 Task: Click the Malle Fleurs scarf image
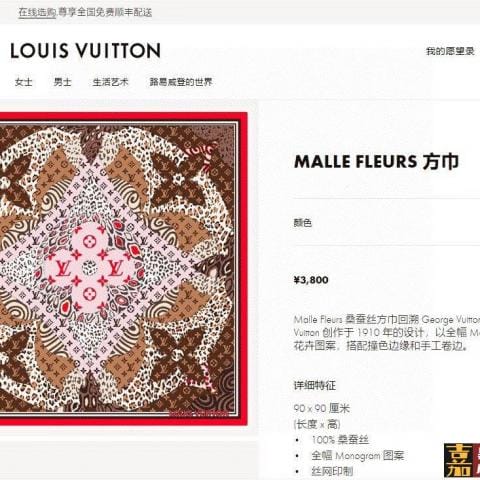(123, 269)
